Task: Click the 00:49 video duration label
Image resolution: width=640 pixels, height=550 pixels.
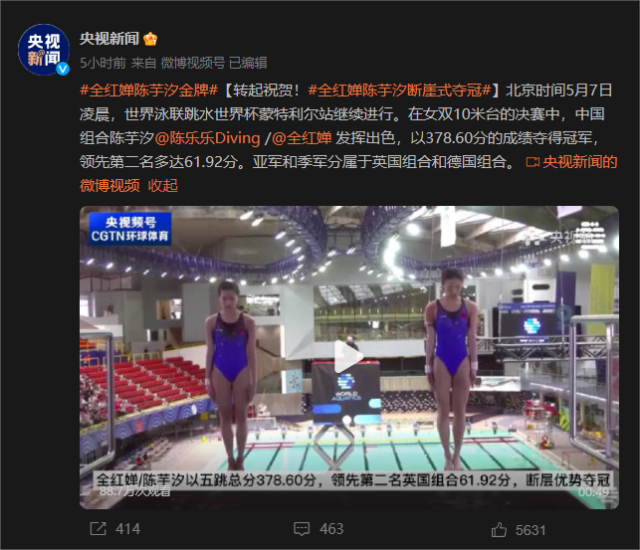Action: [x=593, y=492]
